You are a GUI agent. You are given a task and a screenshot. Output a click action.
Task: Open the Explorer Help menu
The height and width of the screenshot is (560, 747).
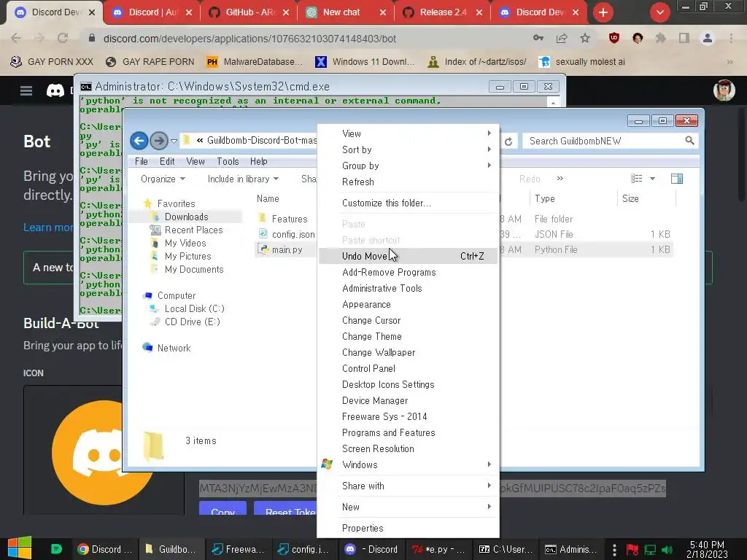click(259, 161)
